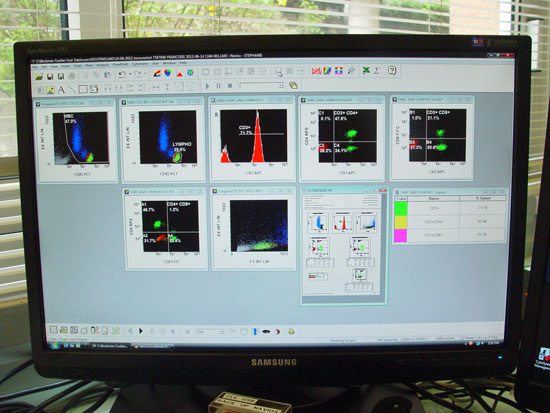Click the pause button in top toolbar
The width and height of the screenshot is (550, 413).
coord(219,86)
